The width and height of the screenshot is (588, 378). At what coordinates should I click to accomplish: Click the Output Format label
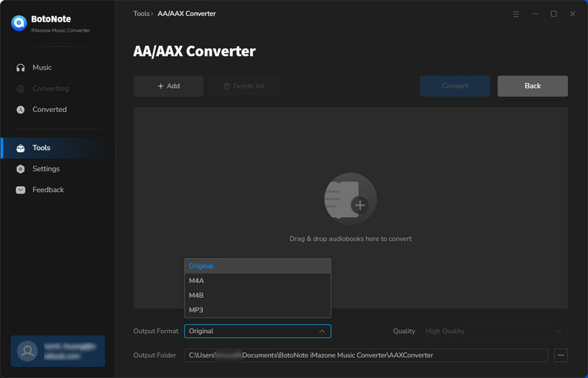156,331
